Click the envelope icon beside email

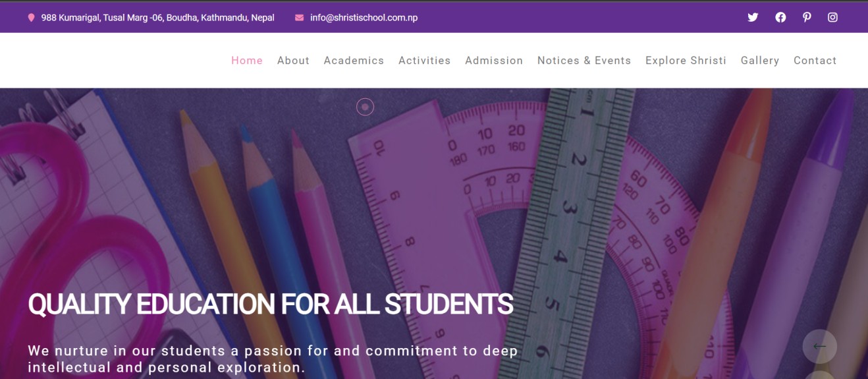[x=300, y=18]
